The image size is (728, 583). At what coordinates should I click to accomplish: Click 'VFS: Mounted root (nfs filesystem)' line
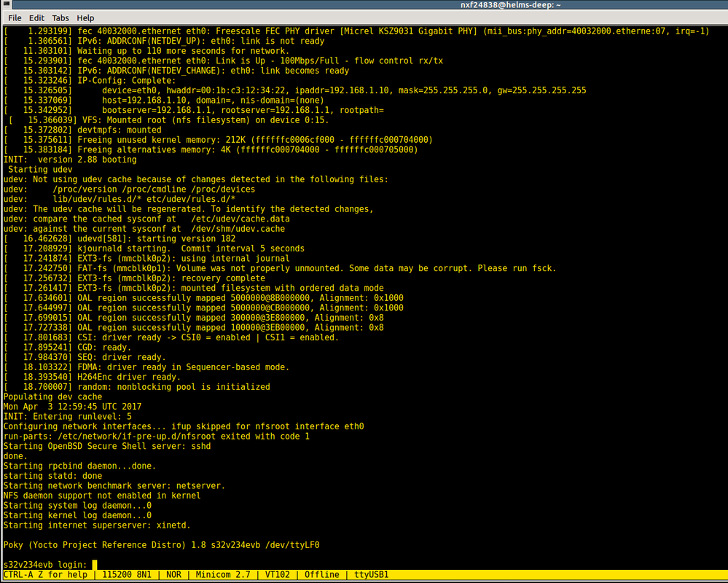[168, 120]
